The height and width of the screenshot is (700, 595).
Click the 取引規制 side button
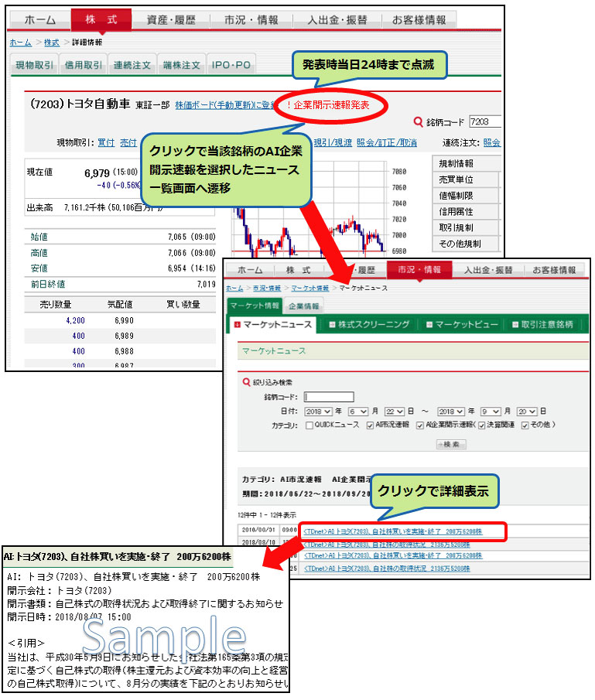pyautogui.click(x=466, y=227)
